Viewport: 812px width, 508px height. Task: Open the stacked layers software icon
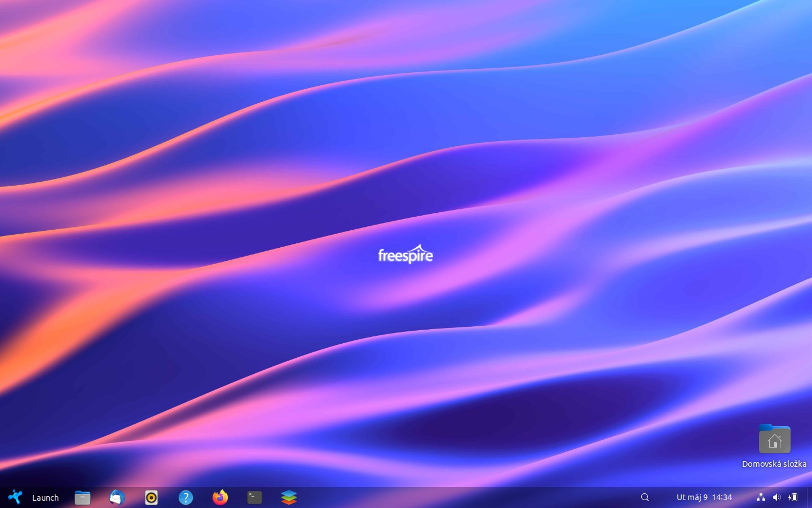point(289,497)
